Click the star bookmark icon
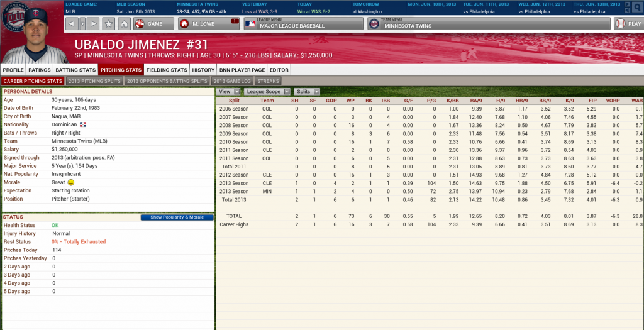The width and height of the screenshot is (644, 330). click(109, 24)
